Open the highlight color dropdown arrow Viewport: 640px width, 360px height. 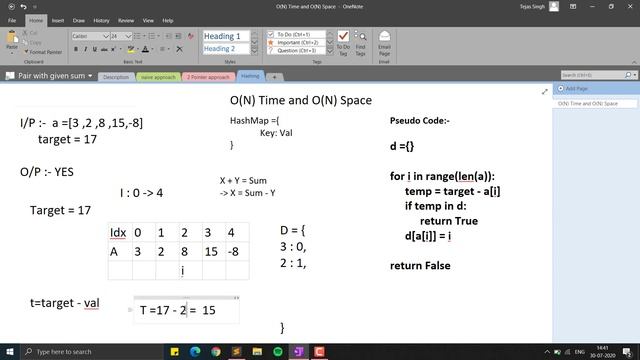pyautogui.click(x=138, y=49)
